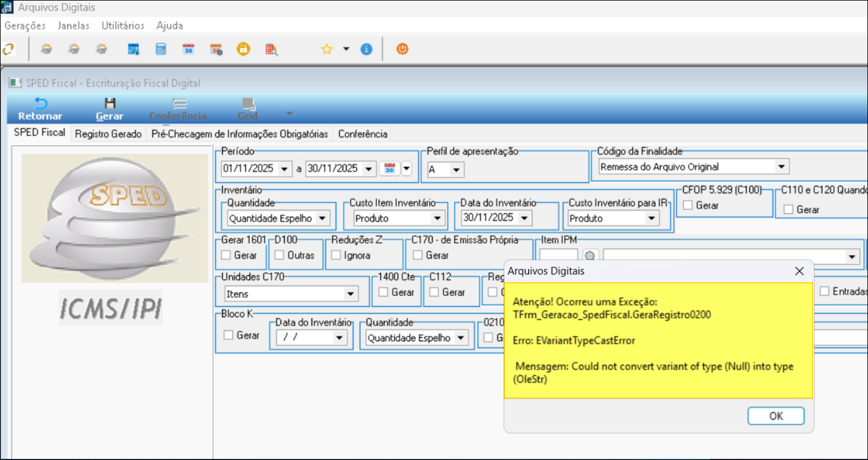The height and width of the screenshot is (460, 868).
Task: Check Gerar under CFOP 5.929 (C100)
Action: coord(688,205)
